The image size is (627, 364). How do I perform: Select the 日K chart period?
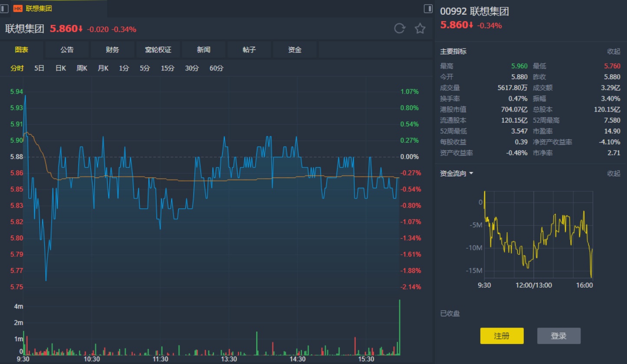[61, 68]
